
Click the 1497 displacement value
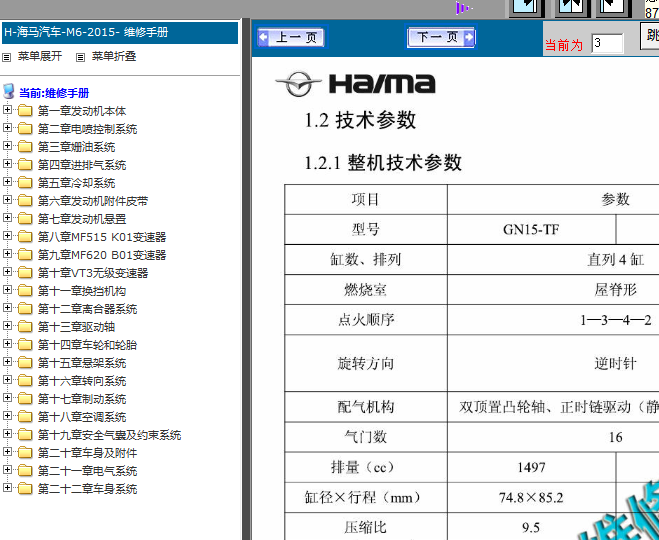531,468
